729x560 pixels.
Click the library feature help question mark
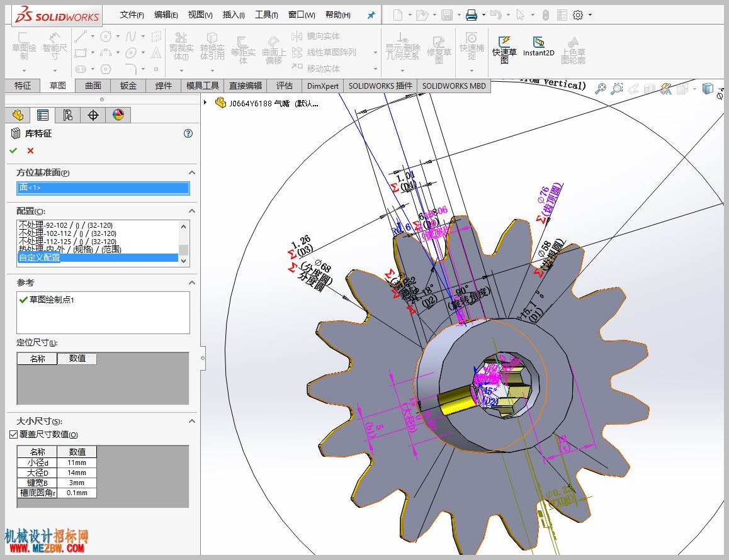pos(188,133)
